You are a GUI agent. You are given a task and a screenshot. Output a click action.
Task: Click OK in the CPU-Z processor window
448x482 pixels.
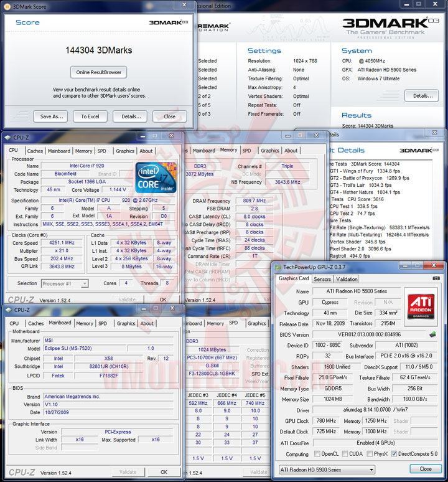pos(163,300)
